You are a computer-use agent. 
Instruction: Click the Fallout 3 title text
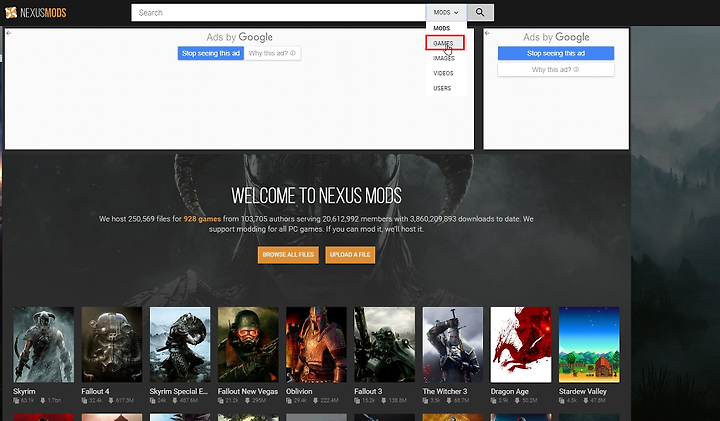click(x=368, y=392)
